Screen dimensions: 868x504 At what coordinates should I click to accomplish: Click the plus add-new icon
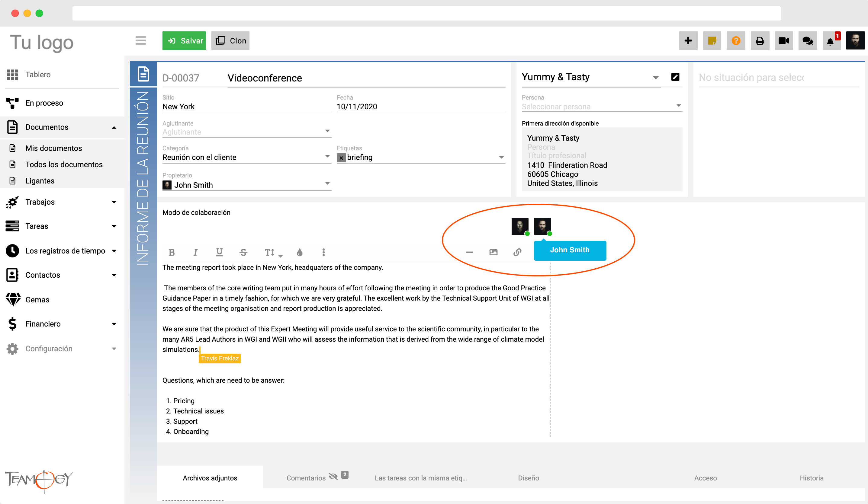(x=688, y=41)
